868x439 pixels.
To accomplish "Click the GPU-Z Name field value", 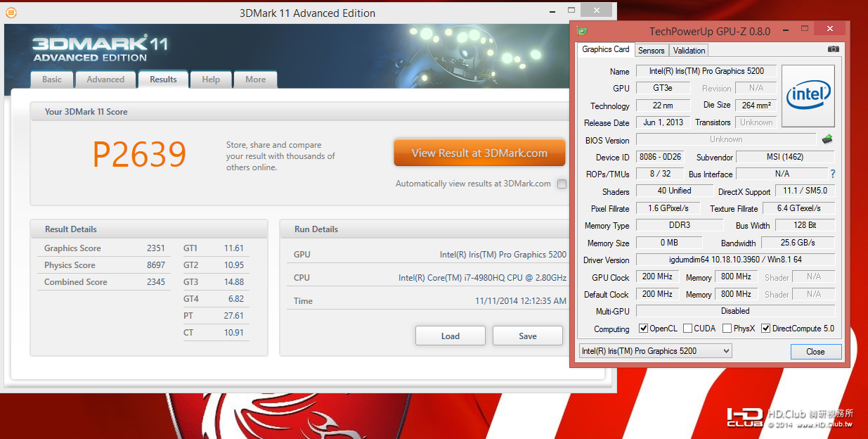I will coord(706,71).
